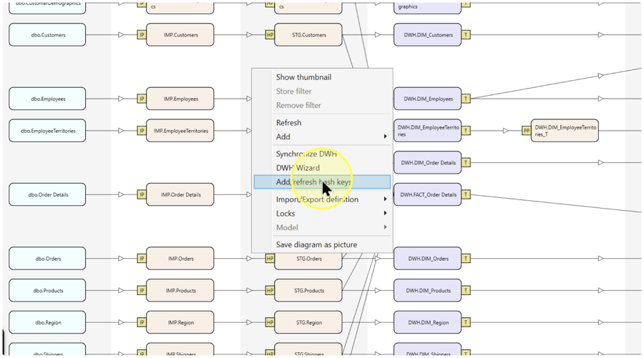Launch the DWH Wizard entry

coord(322,168)
